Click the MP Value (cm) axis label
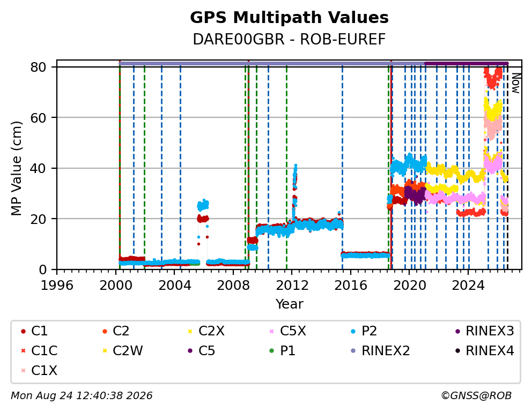 point(16,168)
